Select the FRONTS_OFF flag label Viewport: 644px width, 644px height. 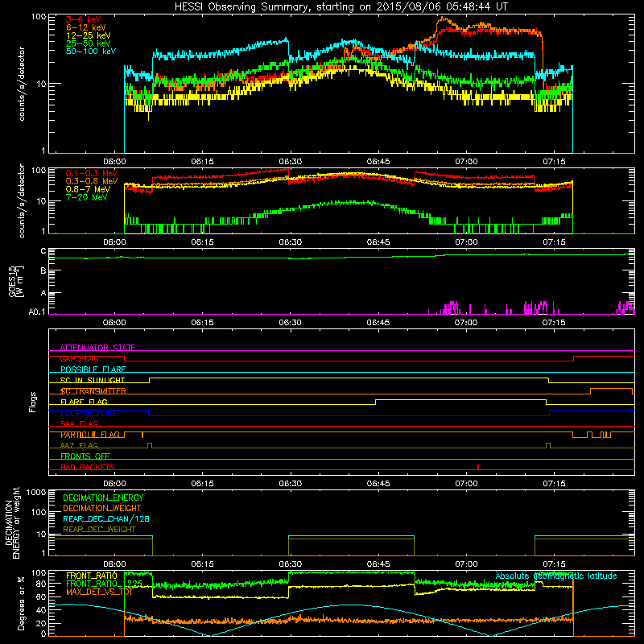click(85, 456)
